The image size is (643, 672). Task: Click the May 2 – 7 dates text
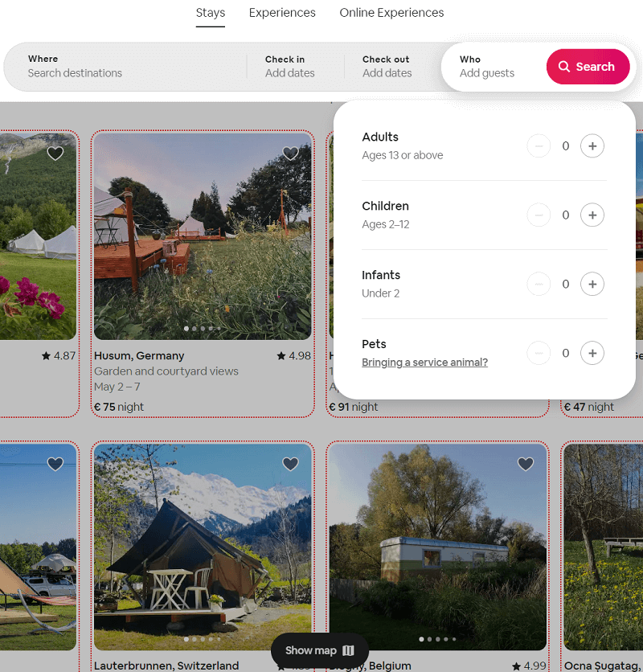pos(117,387)
